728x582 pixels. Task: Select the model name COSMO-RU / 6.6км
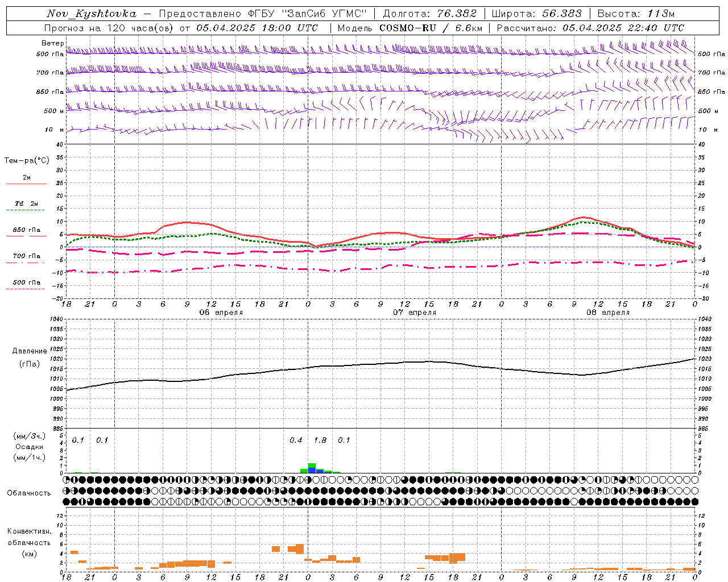tap(431, 28)
